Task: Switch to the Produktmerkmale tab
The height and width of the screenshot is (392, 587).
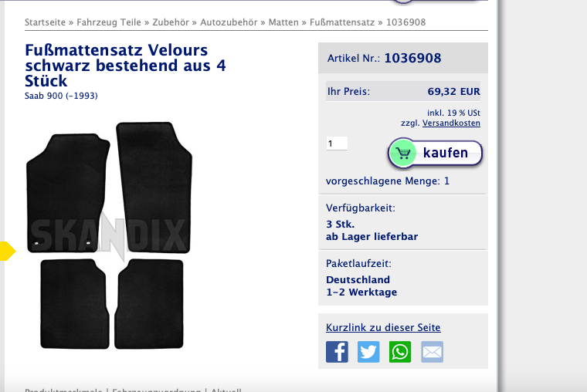Action: [x=63, y=390]
